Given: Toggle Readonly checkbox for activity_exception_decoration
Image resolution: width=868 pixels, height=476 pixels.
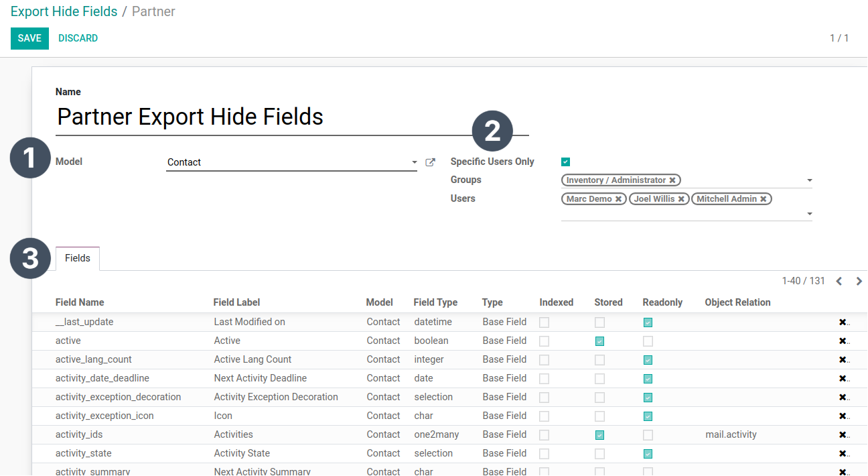Looking at the screenshot, I should click(648, 398).
